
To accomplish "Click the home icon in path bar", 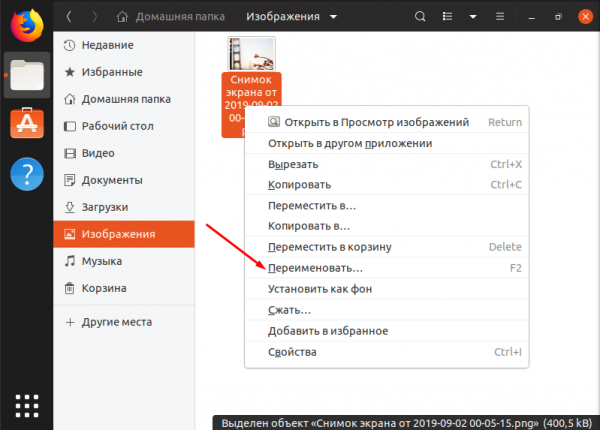I will tap(122, 16).
